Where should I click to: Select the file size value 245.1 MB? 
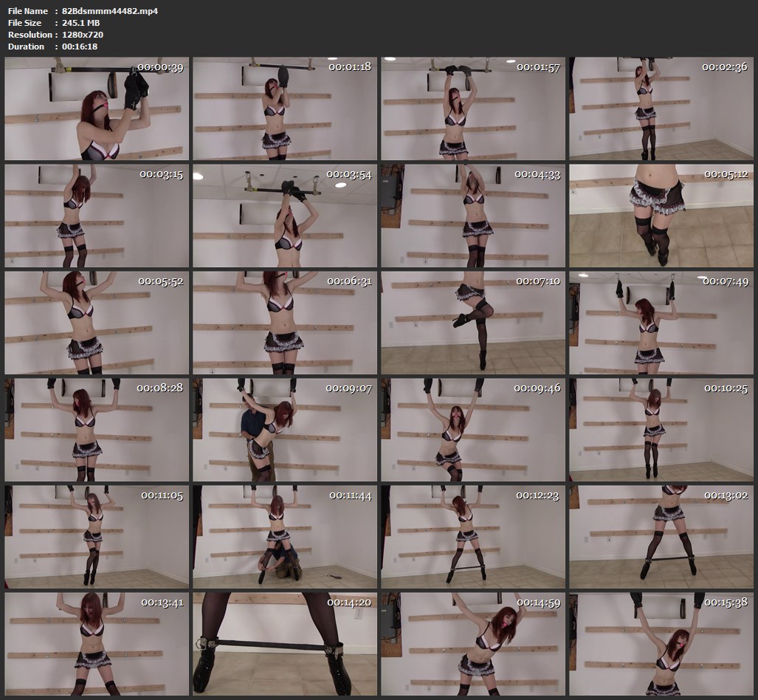pyautogui.click(x=81, y=23)
